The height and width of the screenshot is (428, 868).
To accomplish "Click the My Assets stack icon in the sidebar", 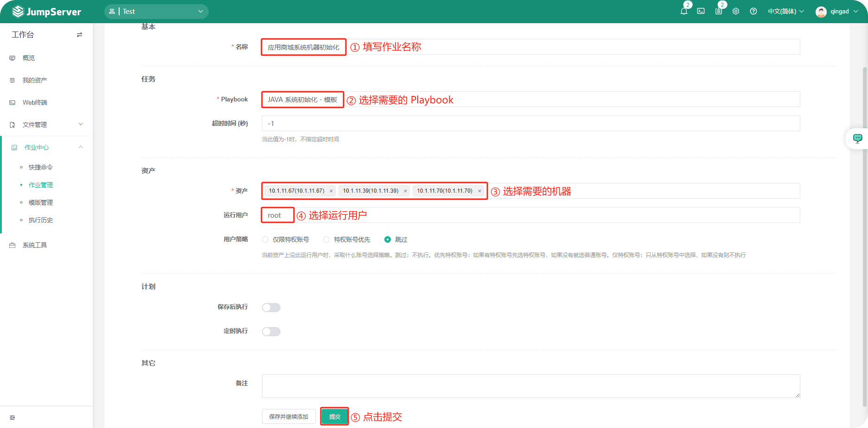I will tap(13, 80).
